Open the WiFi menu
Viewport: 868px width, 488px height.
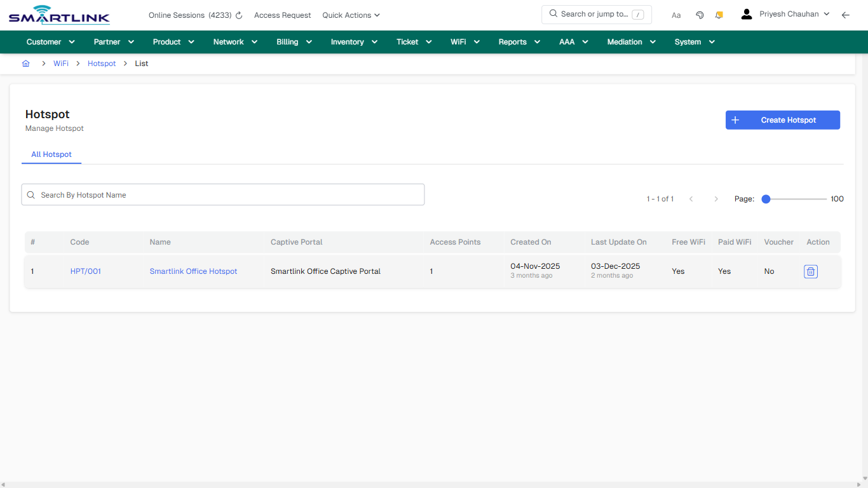pos(465,41)
